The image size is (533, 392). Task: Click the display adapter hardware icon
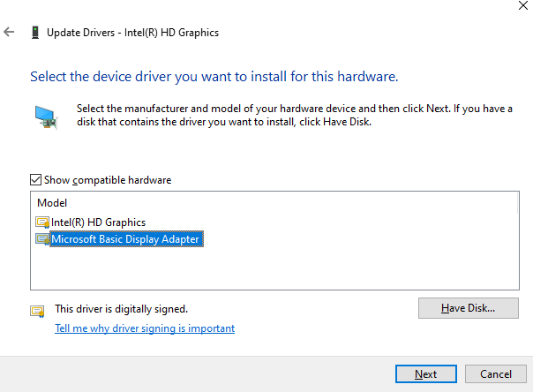click(46, 117)
